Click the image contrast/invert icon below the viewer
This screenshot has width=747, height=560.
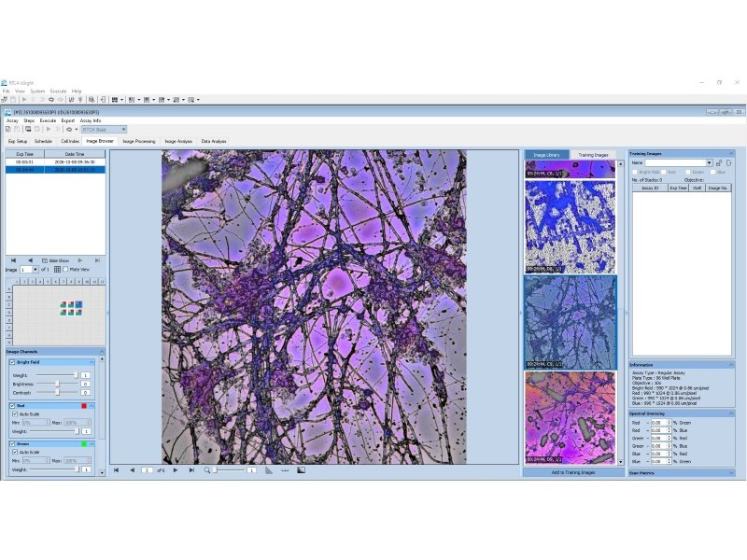pyautogui.click(x=301, y=470)
